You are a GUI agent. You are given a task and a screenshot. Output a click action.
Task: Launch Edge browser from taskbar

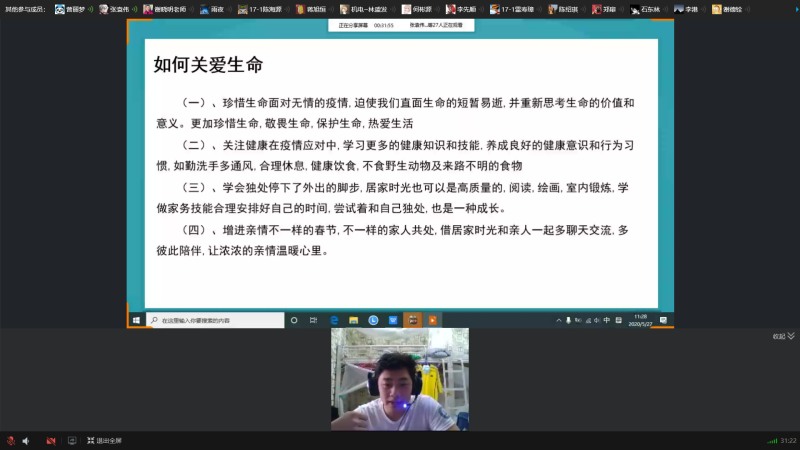(x=334, y=320)
